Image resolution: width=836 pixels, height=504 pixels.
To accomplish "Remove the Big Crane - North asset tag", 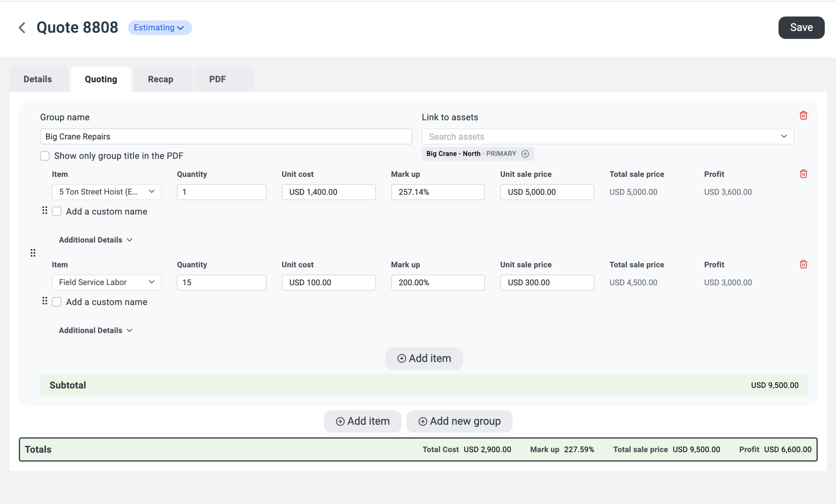I will 525,154.
